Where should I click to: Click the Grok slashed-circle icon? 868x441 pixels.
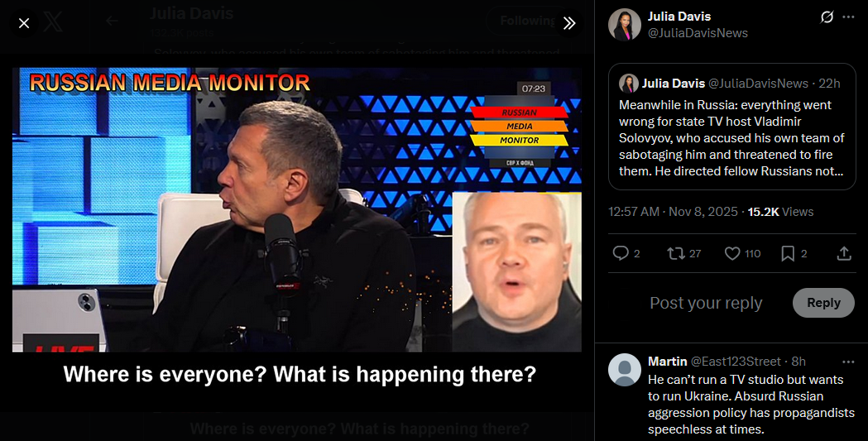pyautogui.click(x=827, y=17)
